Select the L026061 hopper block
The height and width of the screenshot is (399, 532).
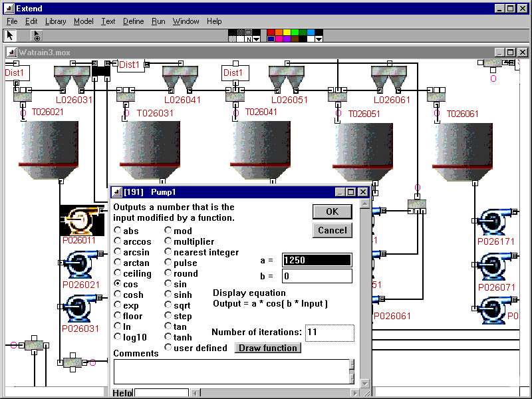click(389, 78)
